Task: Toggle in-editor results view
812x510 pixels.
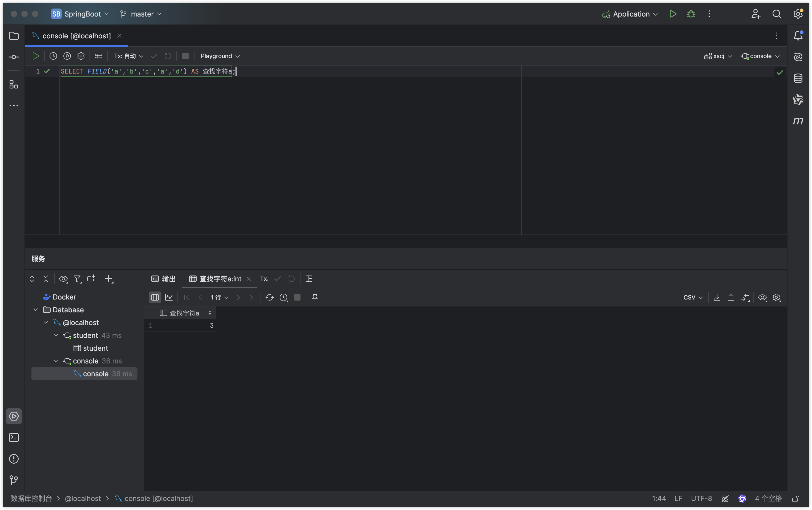Action: (x=99, y=56)
